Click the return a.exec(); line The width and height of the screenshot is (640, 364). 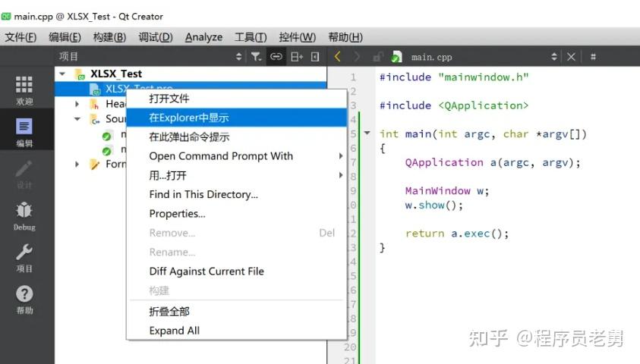coord(457,234)
